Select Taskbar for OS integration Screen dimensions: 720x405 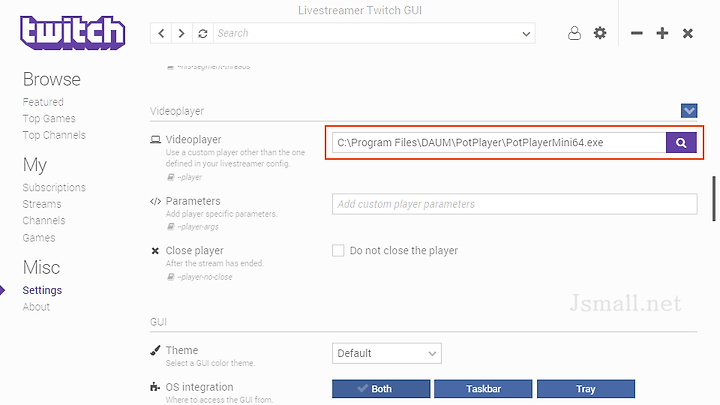(x=483, y=389)
